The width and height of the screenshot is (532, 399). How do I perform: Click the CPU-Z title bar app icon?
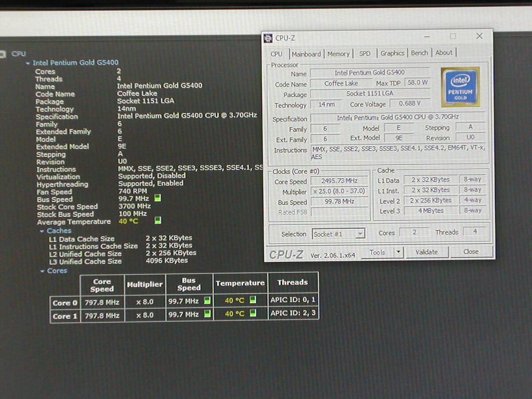click(x=268, y=38)
